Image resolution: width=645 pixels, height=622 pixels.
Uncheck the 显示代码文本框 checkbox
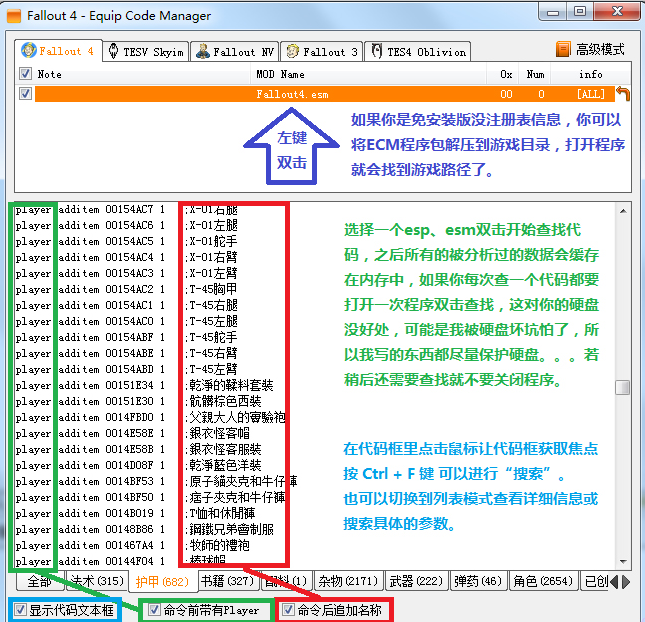tap(21, 608)
